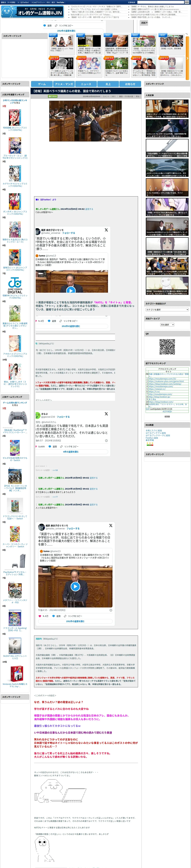Click green Follow button under article title
This screenshot has width=191, height=868.
tap(53, 96)
